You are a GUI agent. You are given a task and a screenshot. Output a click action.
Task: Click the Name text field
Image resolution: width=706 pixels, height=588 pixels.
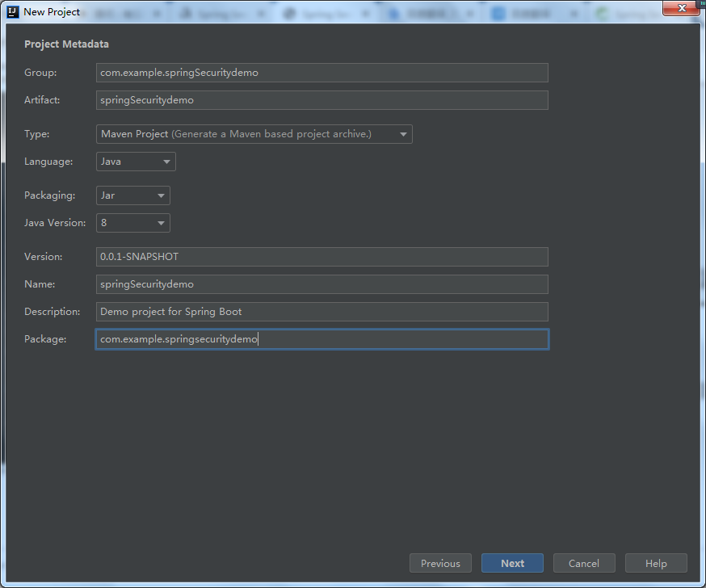(321, 284)
